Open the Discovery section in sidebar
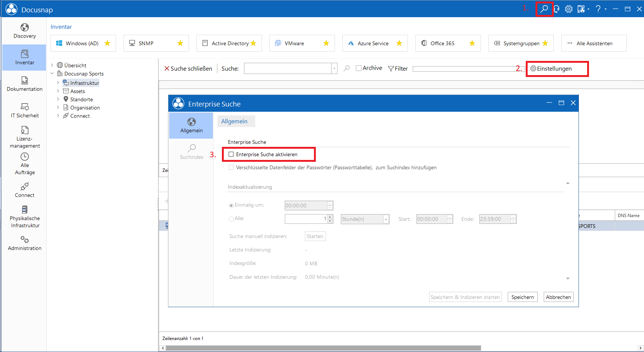The height and width of the screenshot is (352, 644). coord(25,31)
